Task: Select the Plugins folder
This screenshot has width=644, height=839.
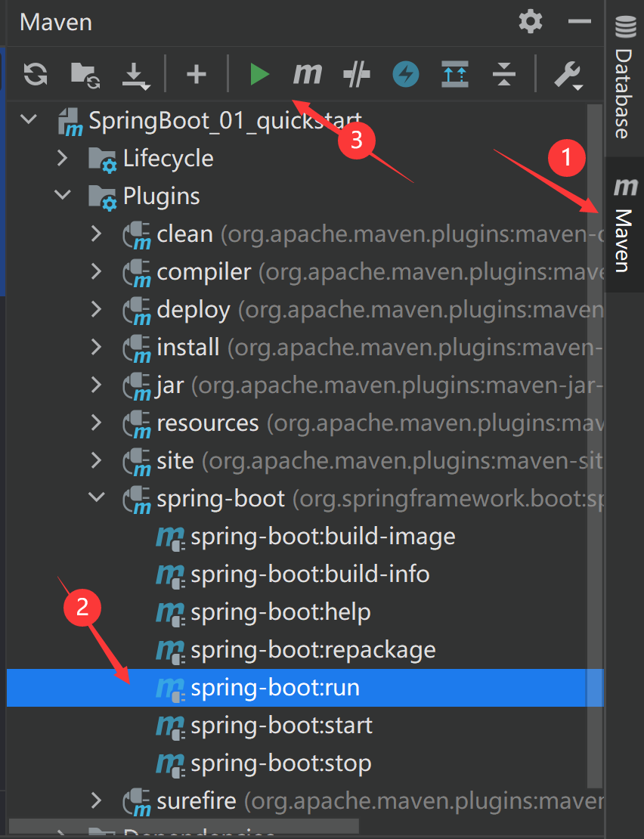Action: pyautogui.click(x=305, y=197)
